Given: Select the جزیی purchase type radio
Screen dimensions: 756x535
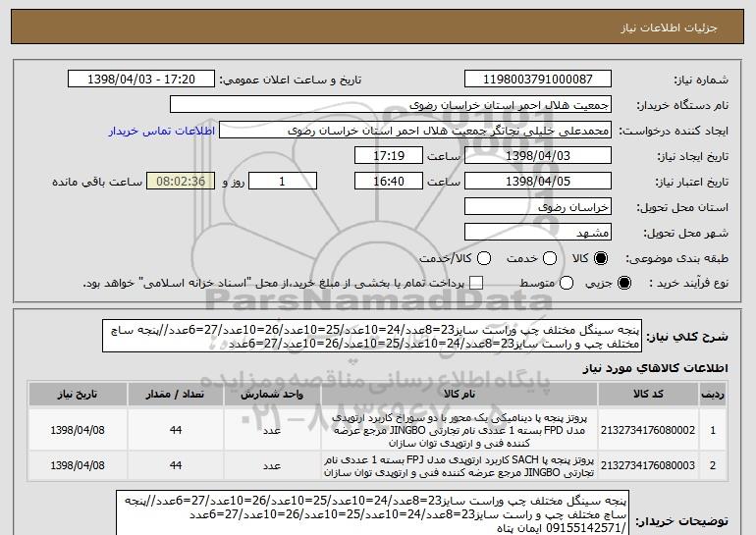Looking at the screenshot, I should pyautogui.click(x=623, y=283).
